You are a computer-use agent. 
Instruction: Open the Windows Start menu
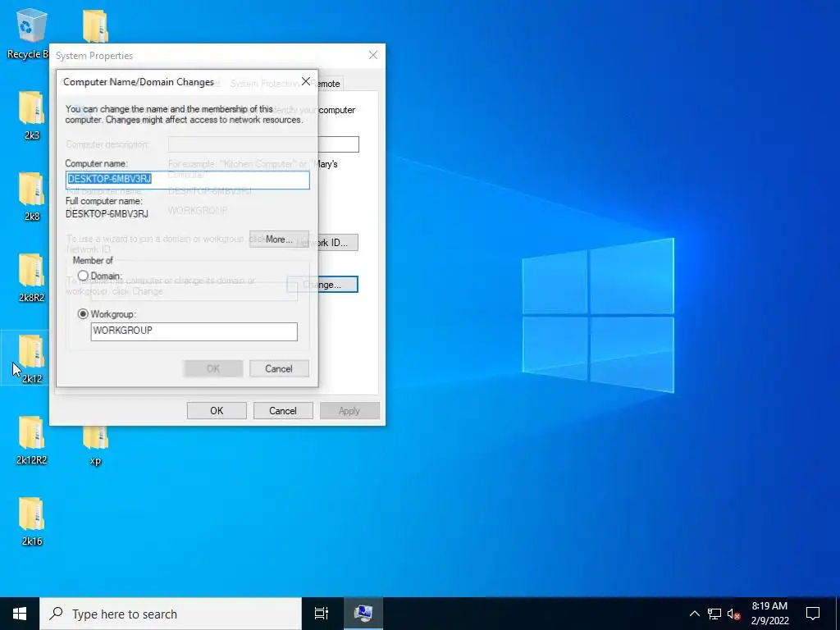point(20,614)
